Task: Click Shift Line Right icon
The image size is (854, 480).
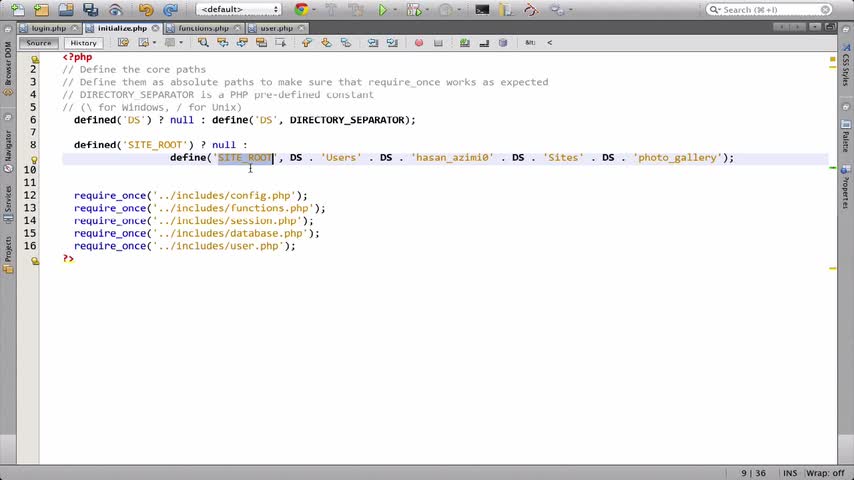Action: point(392,42)
